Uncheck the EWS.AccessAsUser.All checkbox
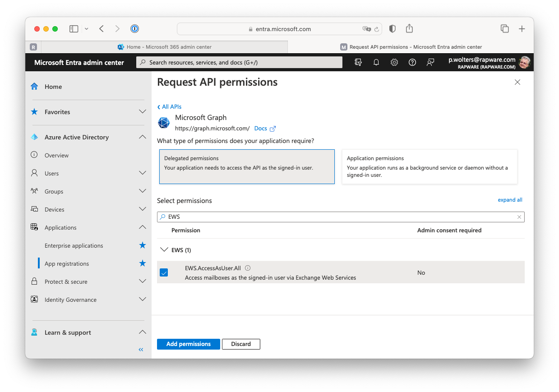559x392 pixels. (164, 272)
